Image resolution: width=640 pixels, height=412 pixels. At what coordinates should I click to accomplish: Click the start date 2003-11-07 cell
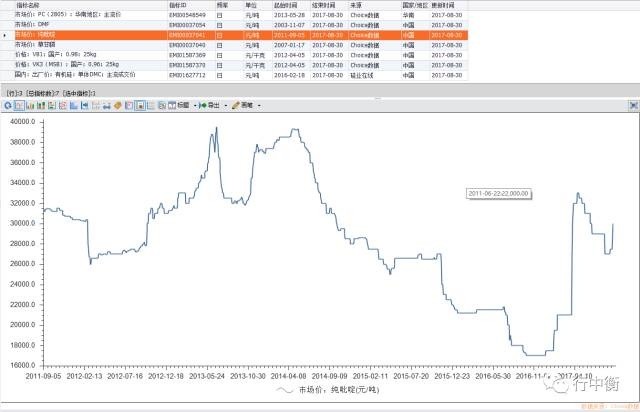pos(289,25)
